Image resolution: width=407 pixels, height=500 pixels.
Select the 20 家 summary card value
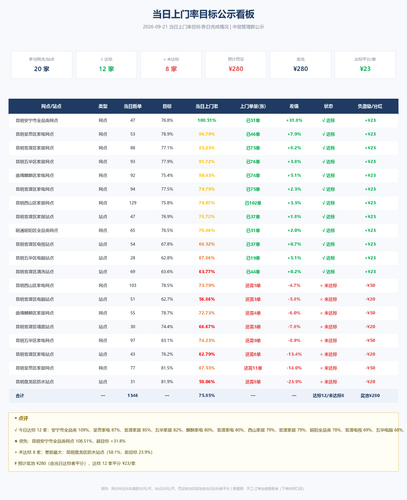click(x=42, y=69)
